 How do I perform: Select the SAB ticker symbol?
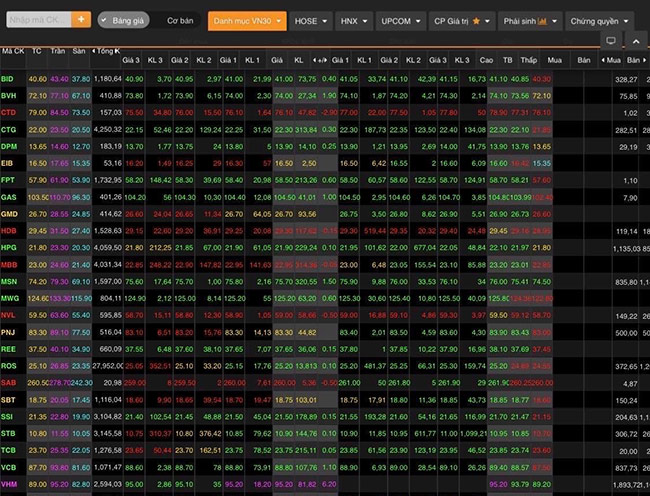(8, 383)
